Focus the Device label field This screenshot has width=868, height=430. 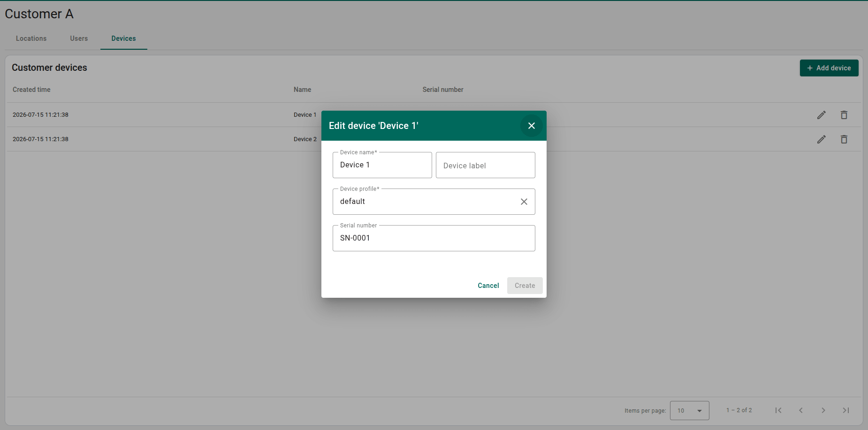[486, 165]
